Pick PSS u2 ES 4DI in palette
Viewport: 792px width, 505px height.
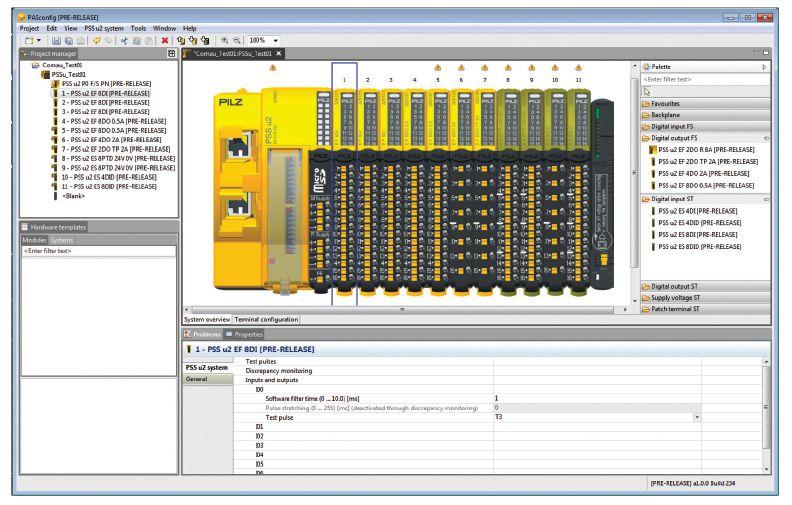[x=698, y=211]
